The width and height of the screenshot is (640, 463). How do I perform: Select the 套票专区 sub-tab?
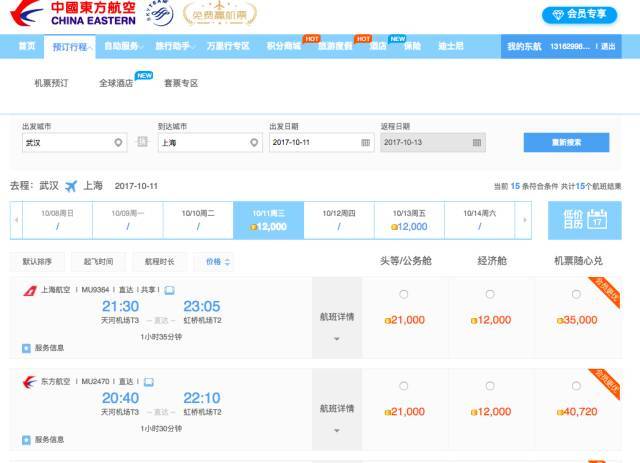point(181,83)
